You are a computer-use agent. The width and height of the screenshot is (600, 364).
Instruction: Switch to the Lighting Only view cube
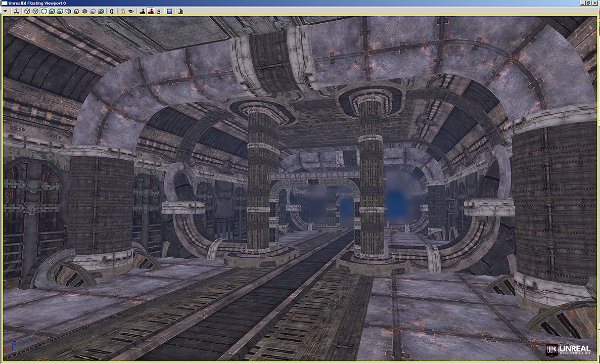(x=68, y=12)
